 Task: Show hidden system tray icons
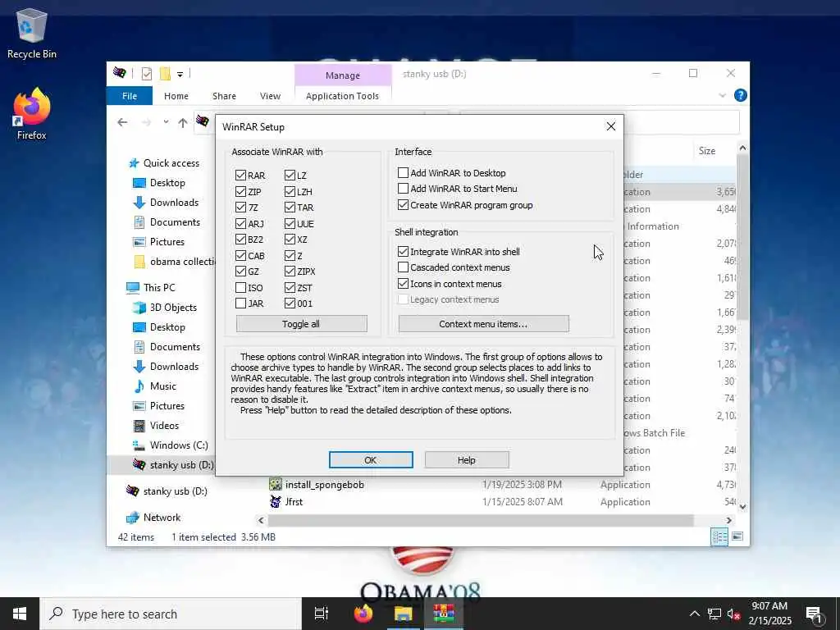coord(694,614)
